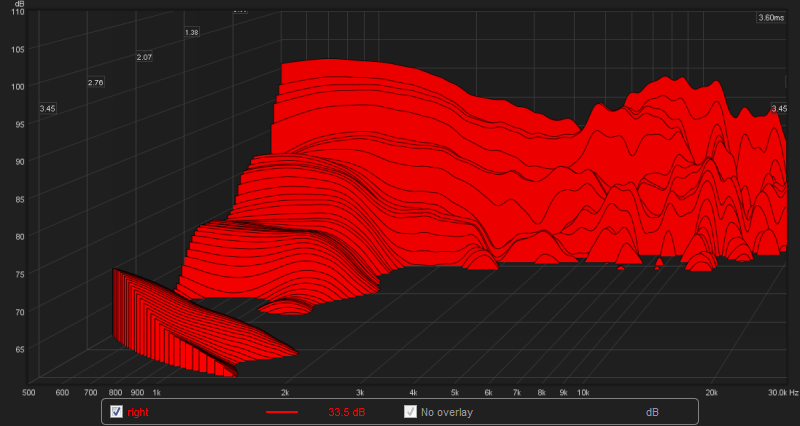Click the 900 label on the frequency axis
The width and height of the screenshot is (800, 426).
137,393
